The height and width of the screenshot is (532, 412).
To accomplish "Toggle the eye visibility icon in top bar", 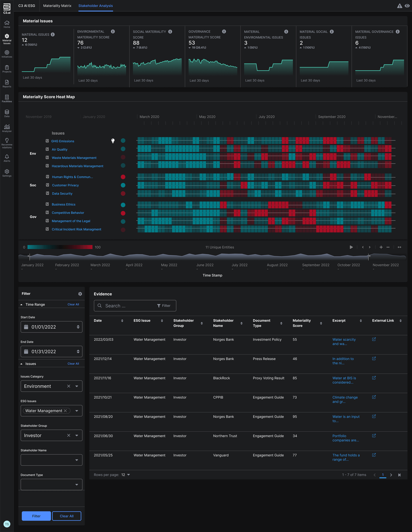I will click(x=407, y=6).
